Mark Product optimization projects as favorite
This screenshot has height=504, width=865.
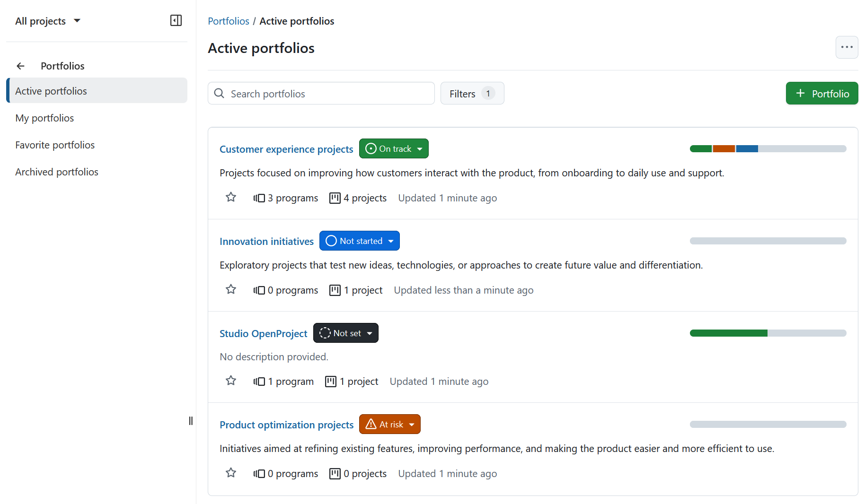(230, 472)
